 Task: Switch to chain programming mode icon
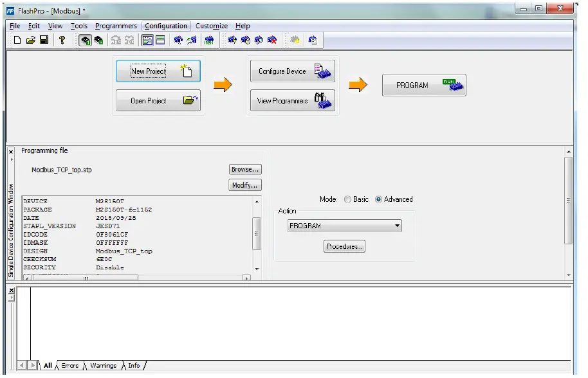[x=100, y=40]
